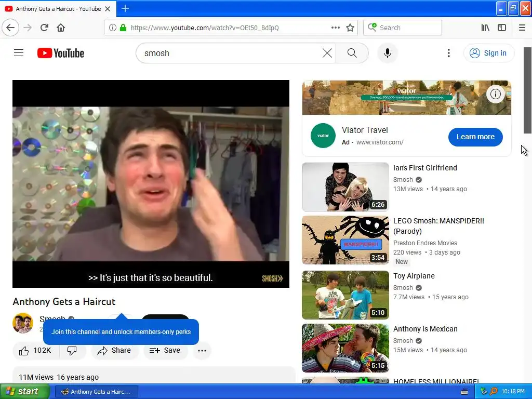The image size is (532, 399).
Task: Click the video player to pause
Action: [151, 184]
